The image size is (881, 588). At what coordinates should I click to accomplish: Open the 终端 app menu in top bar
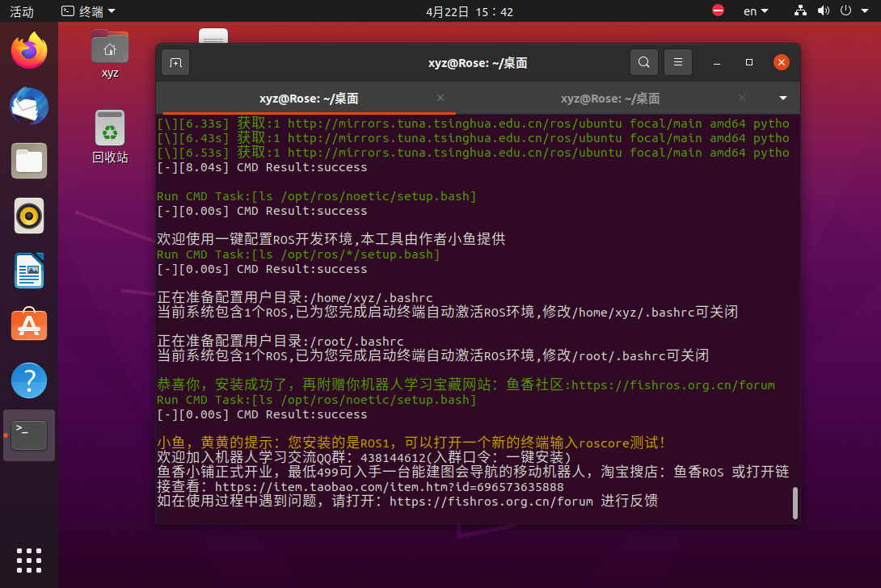(x=88, y=11)
